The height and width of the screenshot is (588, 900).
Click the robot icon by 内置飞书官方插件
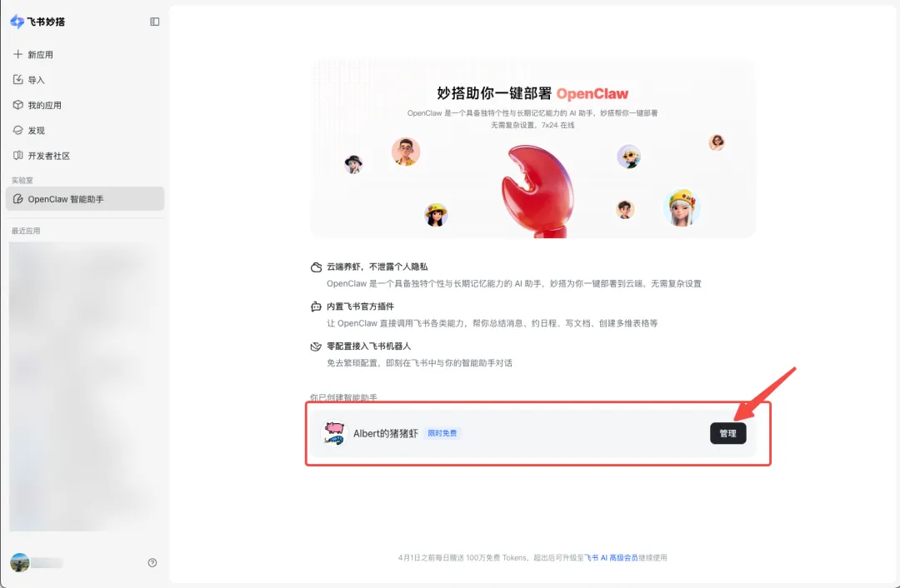316,306
